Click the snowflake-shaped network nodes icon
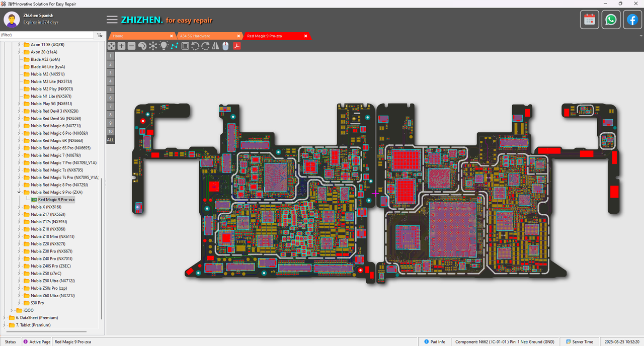644x346 pixels. pyautogui.click(x=152, y=46)
